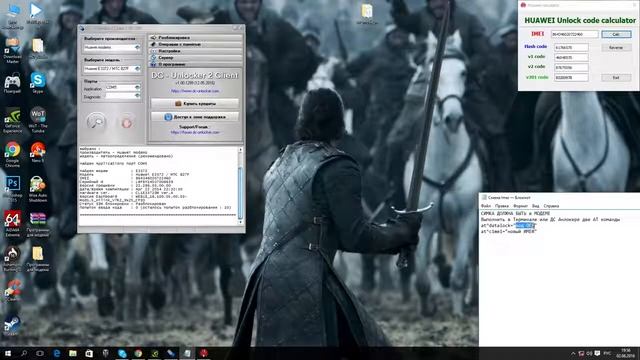Select the Steam desktop icon
This screenshot has height=360, width=640.
pyautogui.click(x=12, y=325)
